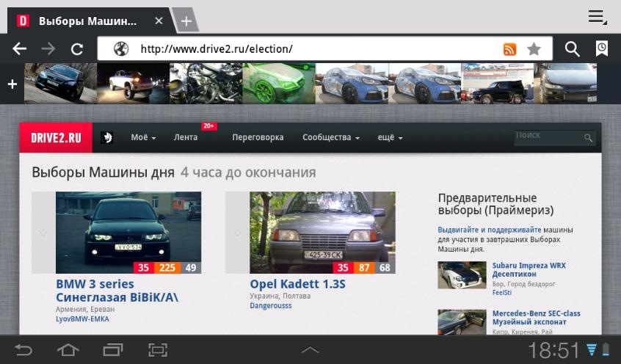Open Android recent apps button
Image resolution: width=621 pixels, height=364 pixels.
(x=113, y=350)
